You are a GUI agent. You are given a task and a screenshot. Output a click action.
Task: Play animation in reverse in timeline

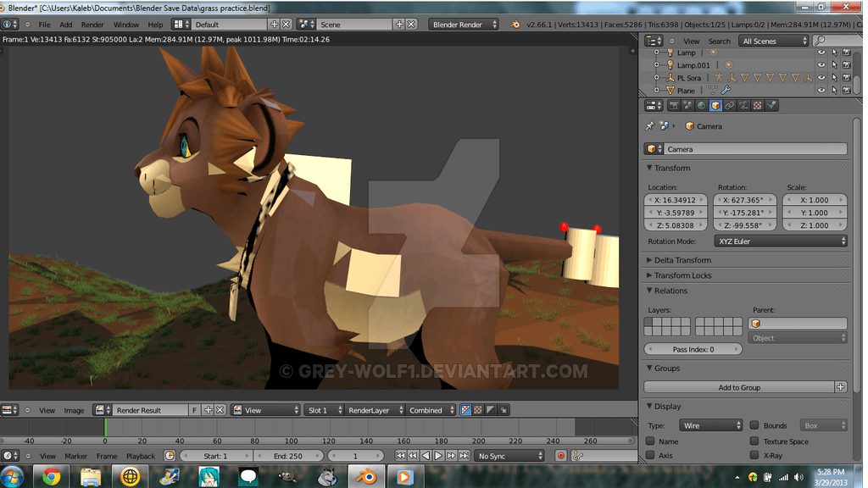tap(426, 456)
